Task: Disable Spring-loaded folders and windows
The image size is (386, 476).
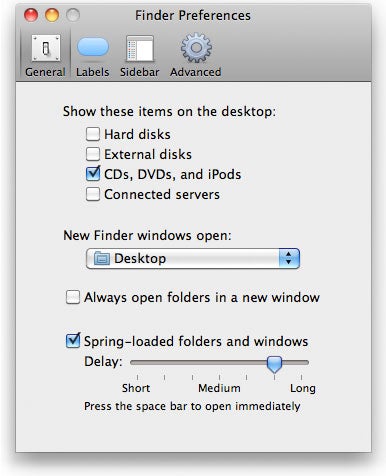Action: pyautogui.click(x=73, y=341)
